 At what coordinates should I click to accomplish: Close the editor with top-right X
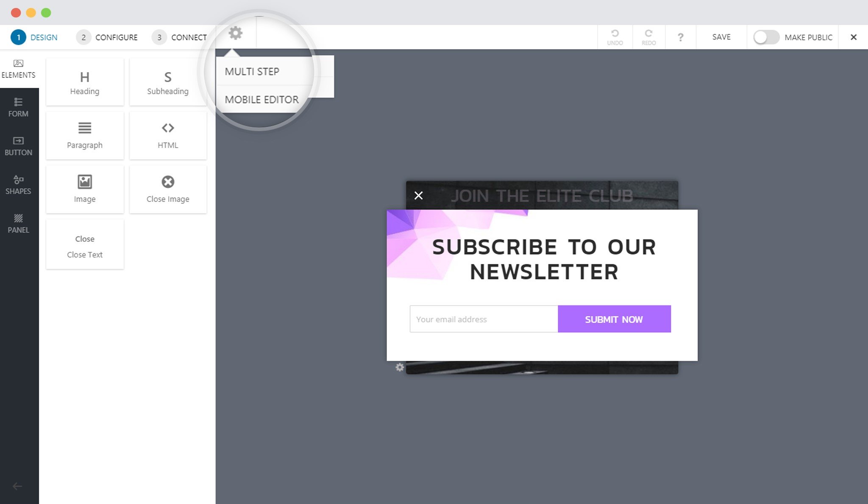click(854, 37)
